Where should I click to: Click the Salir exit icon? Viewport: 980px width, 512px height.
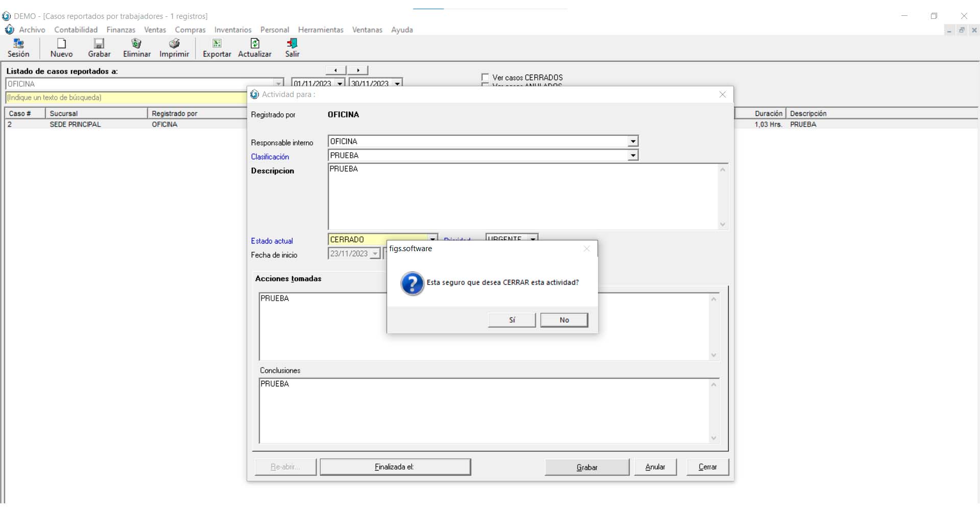[x=292, y=44]
